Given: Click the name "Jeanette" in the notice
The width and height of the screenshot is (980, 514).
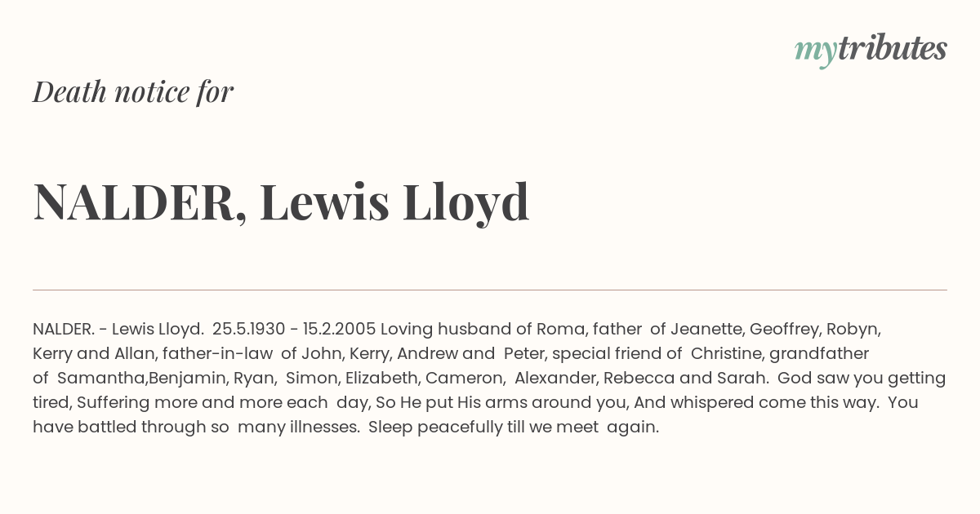Looking at the screenshot, I should [x=706, y=330].
